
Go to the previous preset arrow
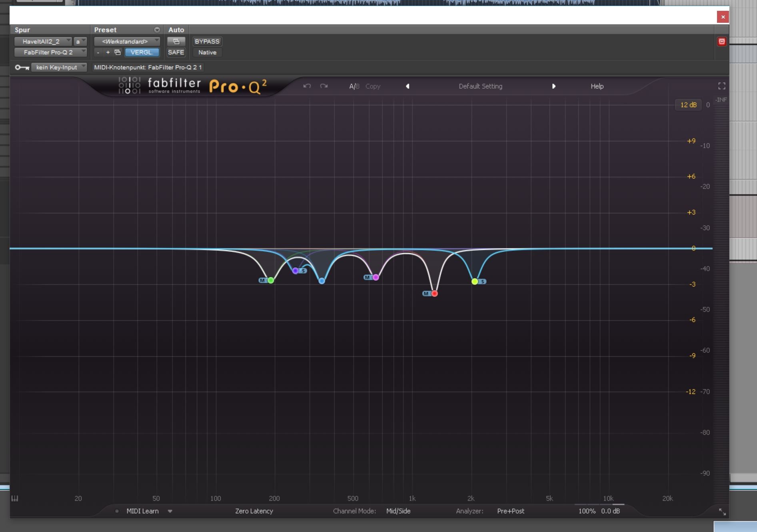[407, 86]
